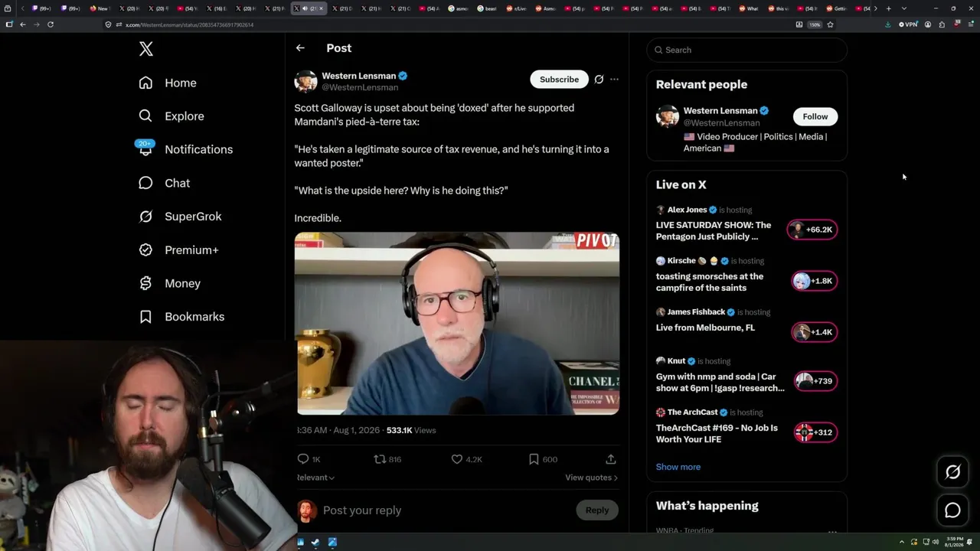Image resolution: width=980 pixels, height=551 pixels.
Task: Bookmark this page with the star icon
Action: pos(830,24)
